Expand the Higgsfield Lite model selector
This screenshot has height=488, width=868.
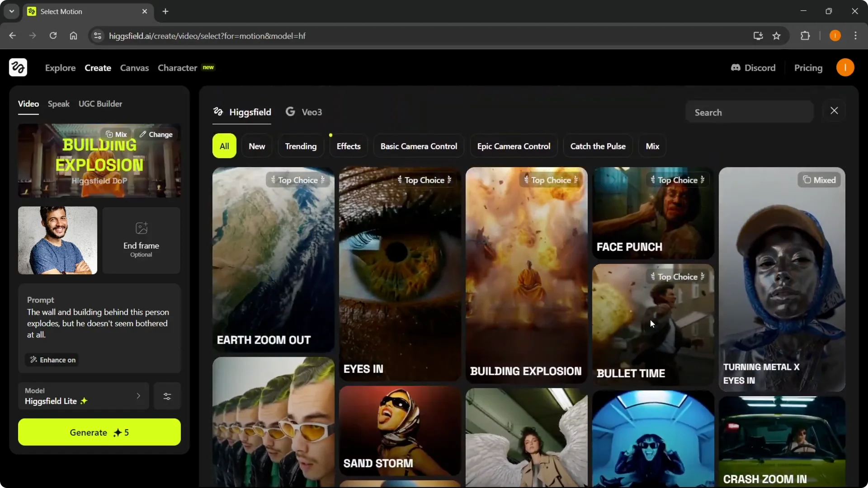[x=84, y=396]
